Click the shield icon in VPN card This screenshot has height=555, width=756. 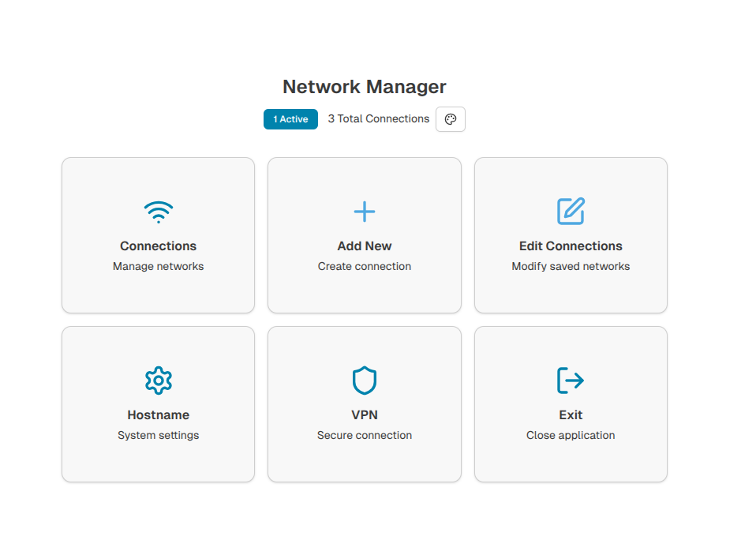coord(365,381)
